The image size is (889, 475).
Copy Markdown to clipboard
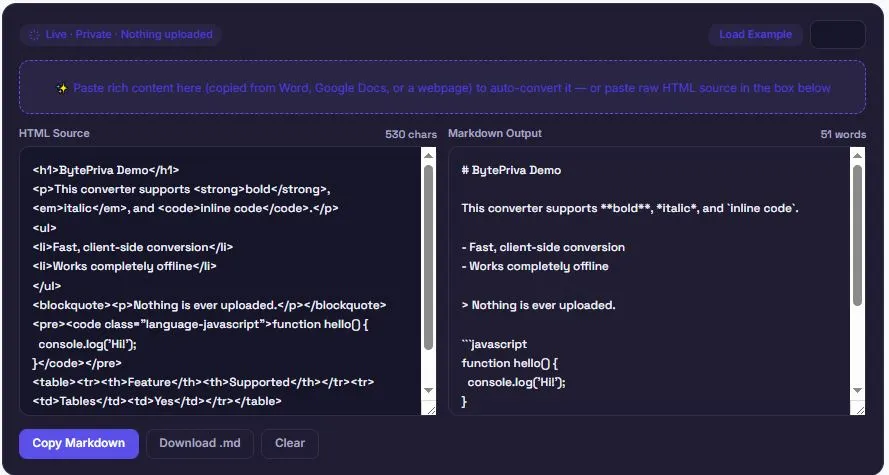coord(79,443)
